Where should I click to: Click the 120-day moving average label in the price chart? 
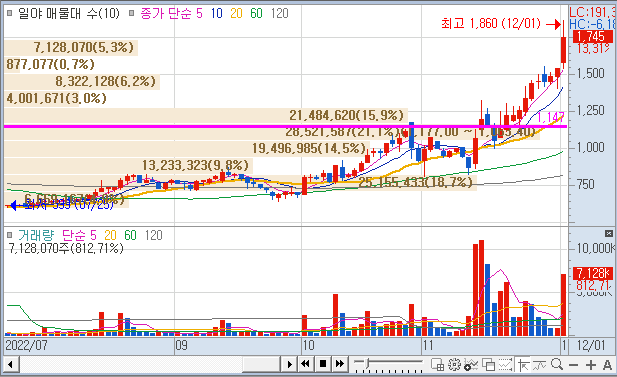click(279, 13)
